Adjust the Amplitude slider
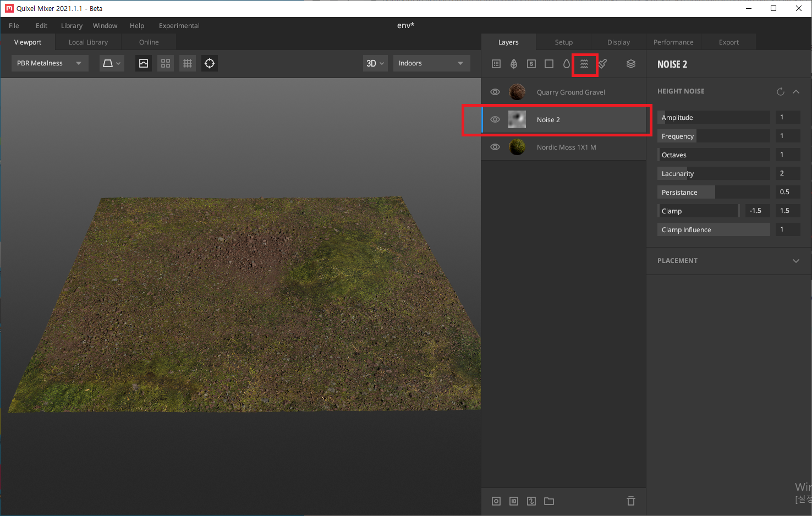The image size is (812, 516). [714, 117]
